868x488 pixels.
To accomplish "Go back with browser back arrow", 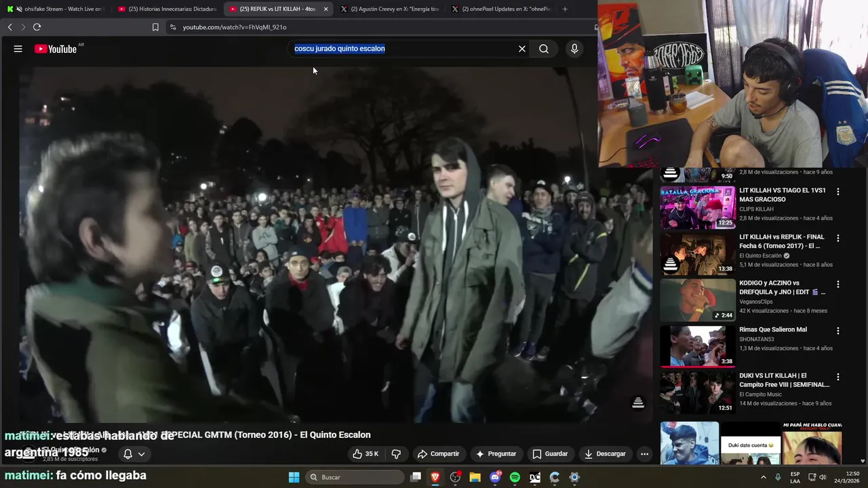I will tap(9, 27).
